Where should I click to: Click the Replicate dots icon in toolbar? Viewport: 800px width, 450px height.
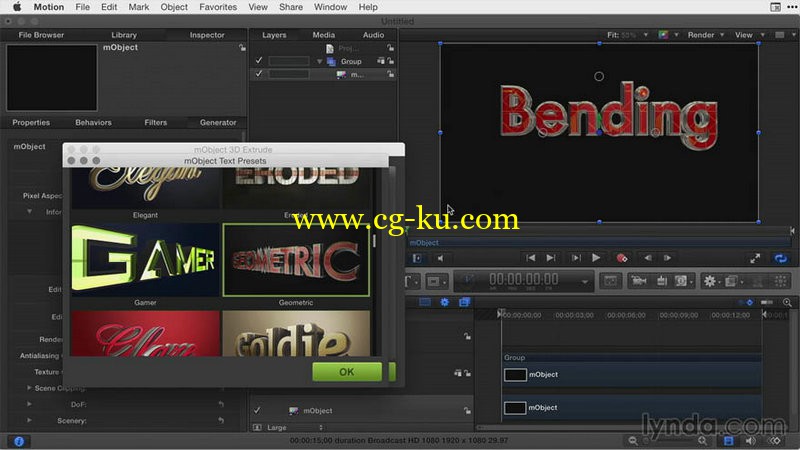[x=781, y=281]
